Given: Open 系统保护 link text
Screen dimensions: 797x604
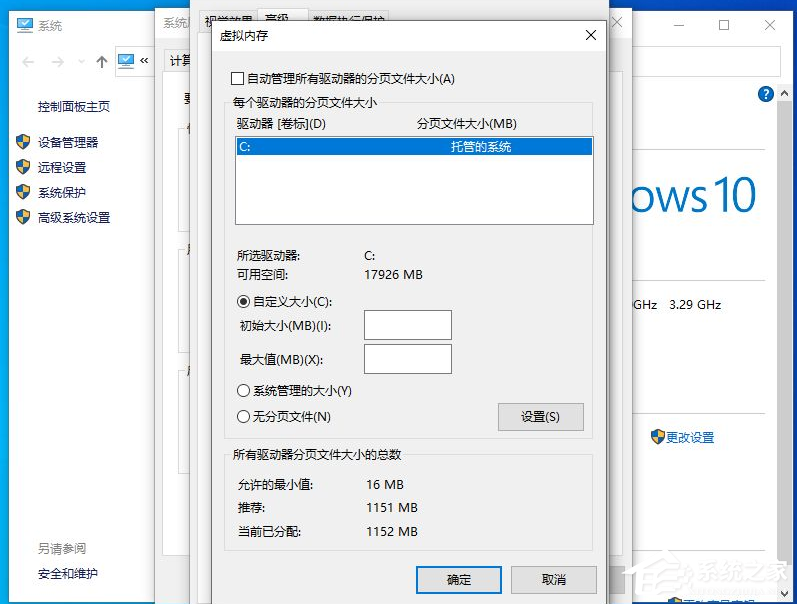Looking at the screenshot, I should pos(62,193).
